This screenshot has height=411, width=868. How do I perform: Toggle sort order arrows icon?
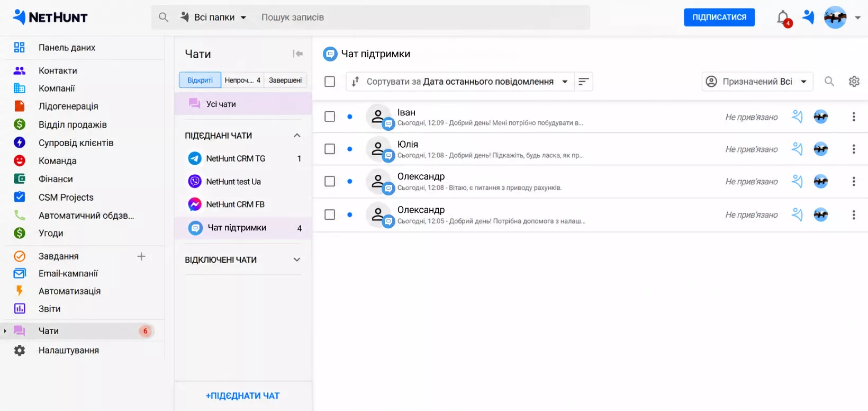(x=355, y=82)
